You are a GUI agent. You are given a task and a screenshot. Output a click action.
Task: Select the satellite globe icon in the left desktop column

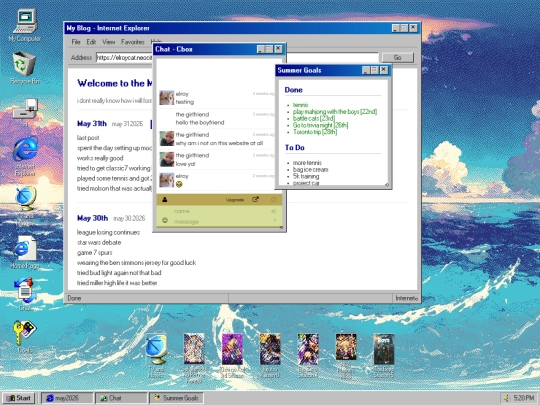click(x=25, y=199)
